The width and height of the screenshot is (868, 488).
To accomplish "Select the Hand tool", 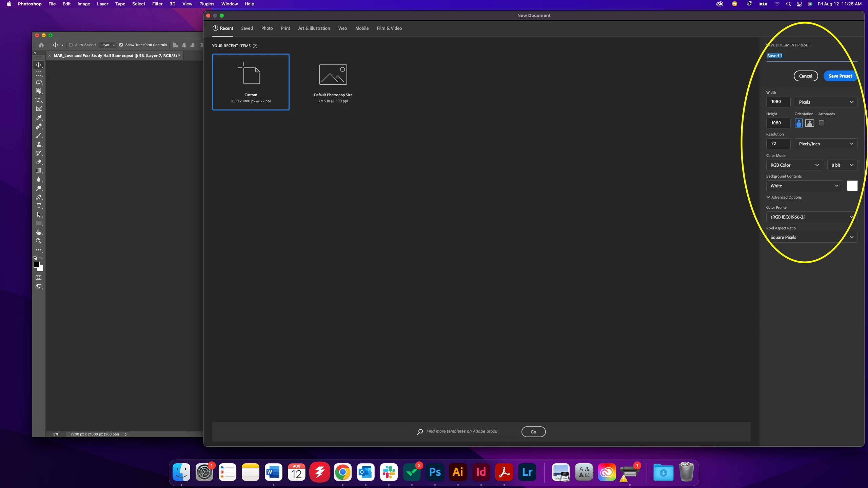I will coord(39,232).
